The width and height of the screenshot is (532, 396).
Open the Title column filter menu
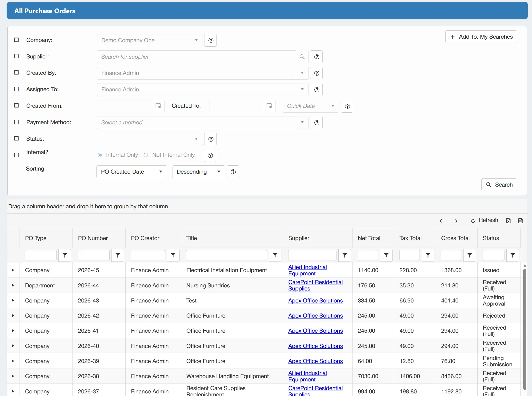point(275,255)
